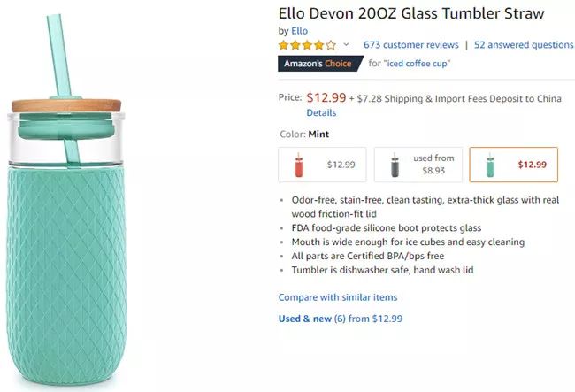This screenshot has height=392, width=575.
Task: Click the red $12.99 price next to Price
Action: click(326, 98)
